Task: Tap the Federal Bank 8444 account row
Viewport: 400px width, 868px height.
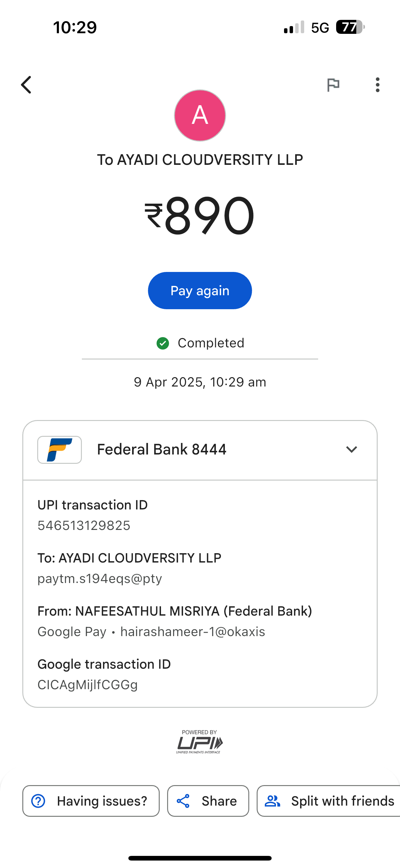Action: (x=162, y=450)
